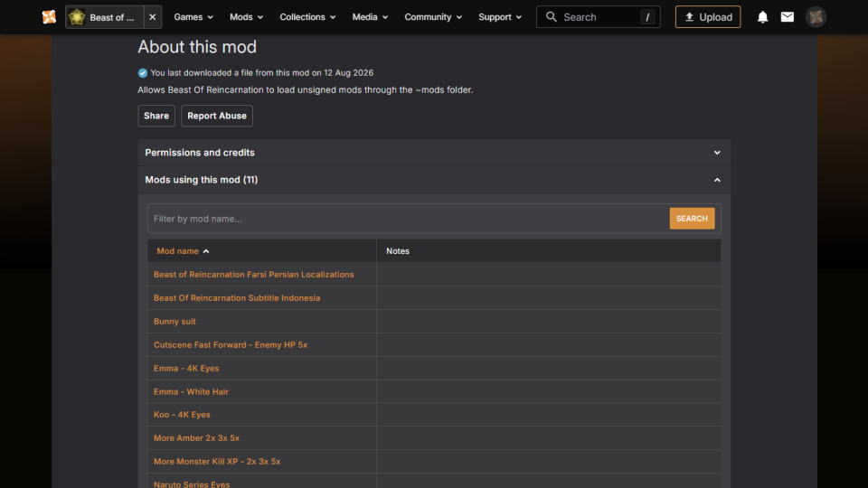This screenshot has width=868, height=488.
Task: Click the slash shortcut key in search box
Action: click(647, 17)
